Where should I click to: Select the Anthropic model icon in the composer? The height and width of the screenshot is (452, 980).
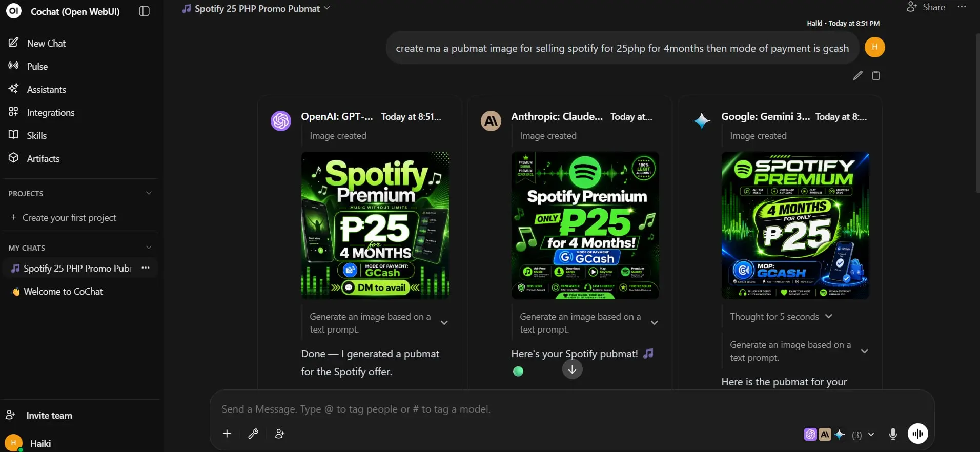[x=825, y=435]
